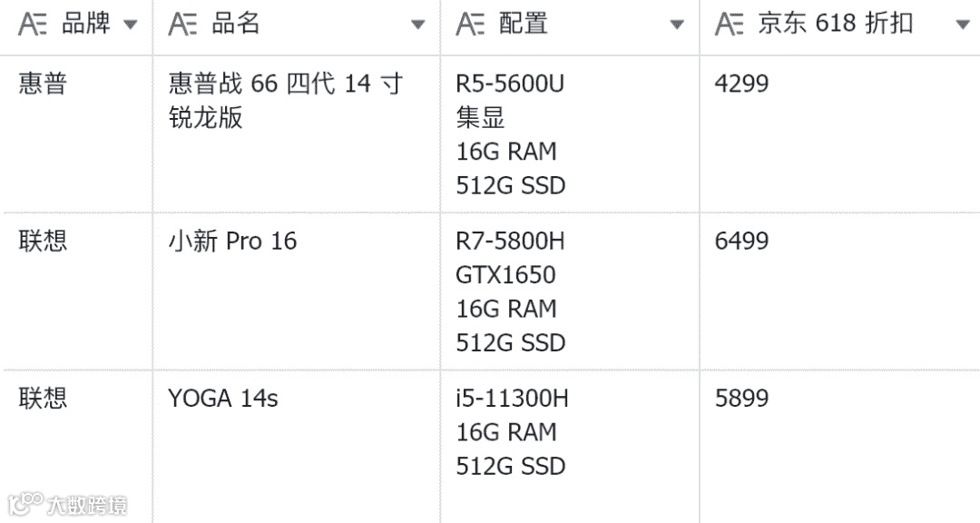This screenshot has height=523, width=980.
Task: Open the 京东 618 折扣 column dropdown
Action: 963,25
